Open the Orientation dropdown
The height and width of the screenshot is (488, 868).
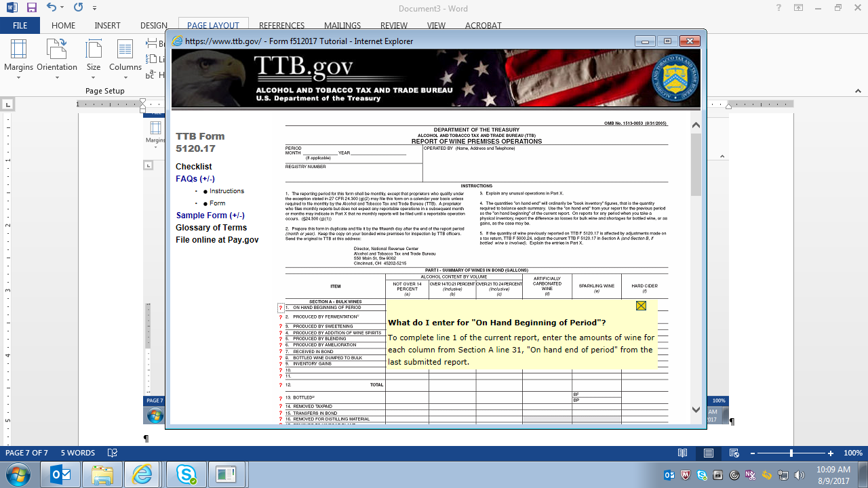coord(57,58)
